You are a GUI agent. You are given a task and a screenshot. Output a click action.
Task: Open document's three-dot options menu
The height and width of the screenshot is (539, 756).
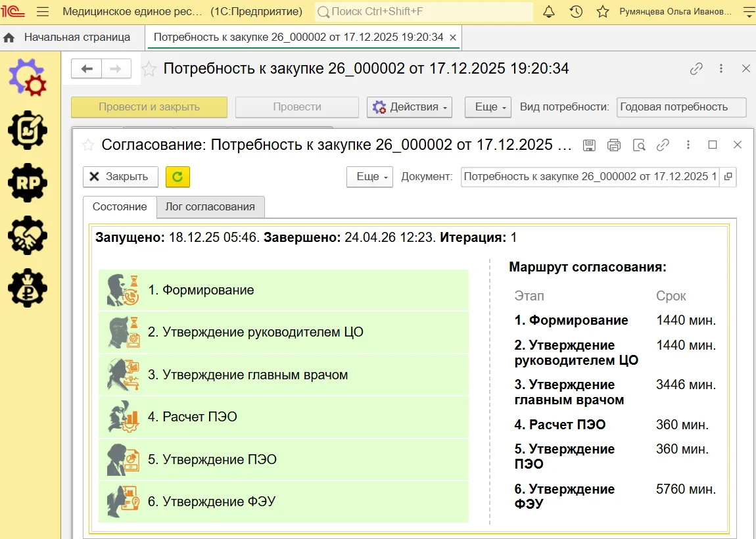721,69
